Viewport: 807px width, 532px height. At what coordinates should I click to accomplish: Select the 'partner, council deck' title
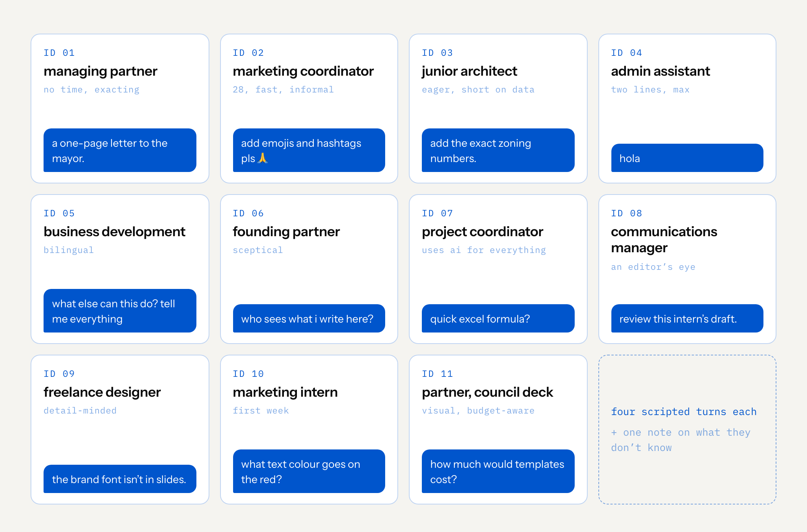[x=488, y=393]
